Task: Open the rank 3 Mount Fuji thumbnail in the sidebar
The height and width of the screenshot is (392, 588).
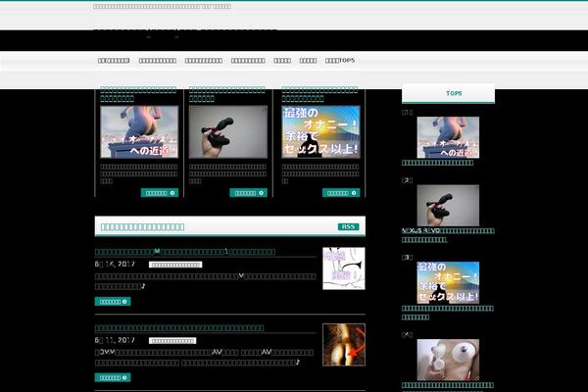Action: point(448,282)
